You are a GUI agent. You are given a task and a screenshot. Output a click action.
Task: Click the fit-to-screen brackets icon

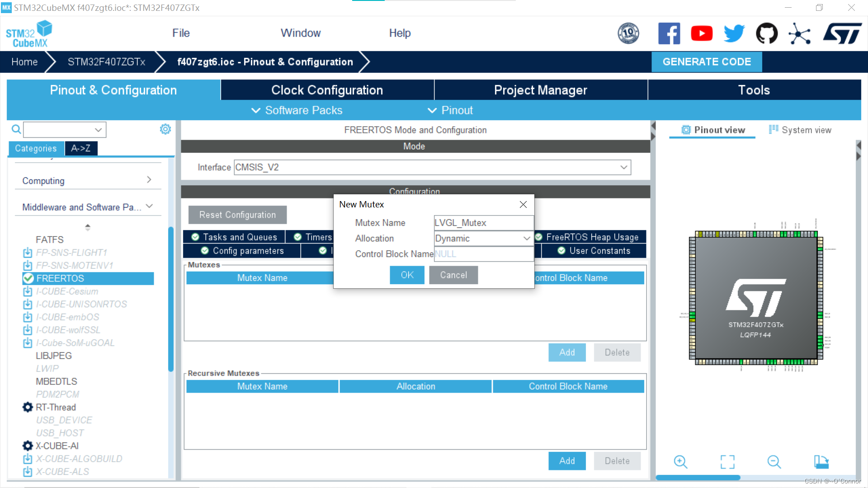727,461
